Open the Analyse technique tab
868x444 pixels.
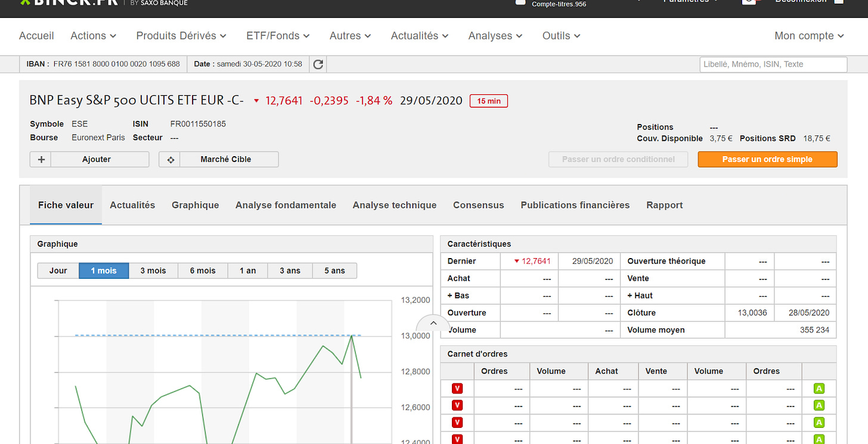click(395, 205)
